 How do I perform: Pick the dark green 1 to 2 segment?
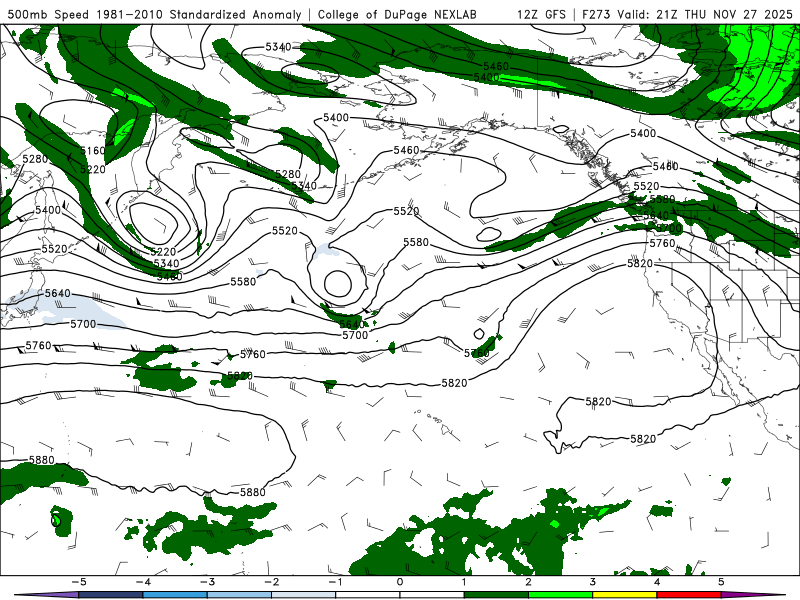pyautogui.click(x=496, y=595)
